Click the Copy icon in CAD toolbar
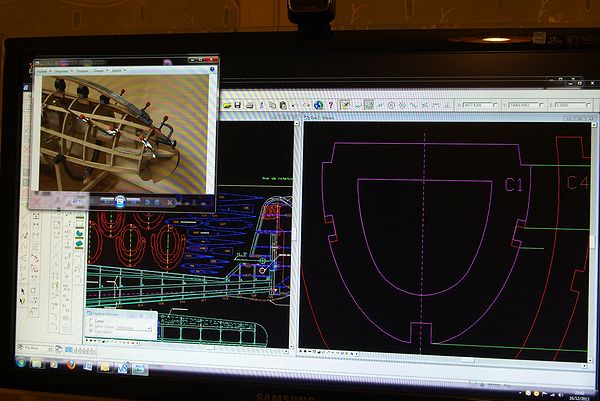The width and height of the screenshot is (600, 401). tap(273, 105)
